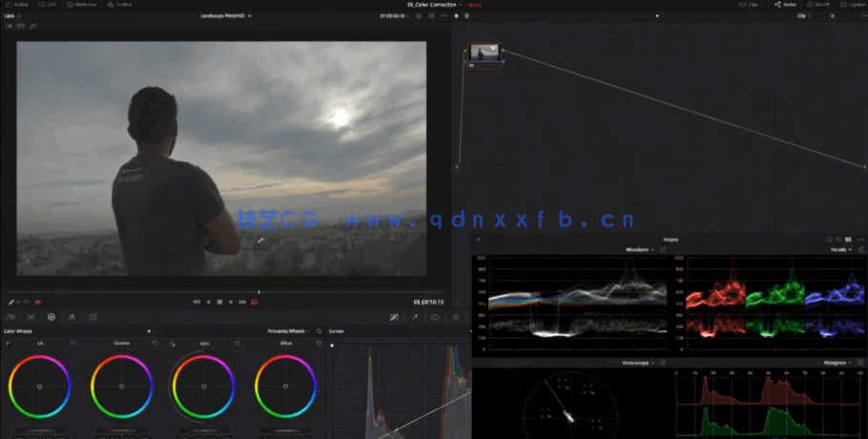
Task: Select corrector node 01 thumbnail
Action: [x=485, y=53]
